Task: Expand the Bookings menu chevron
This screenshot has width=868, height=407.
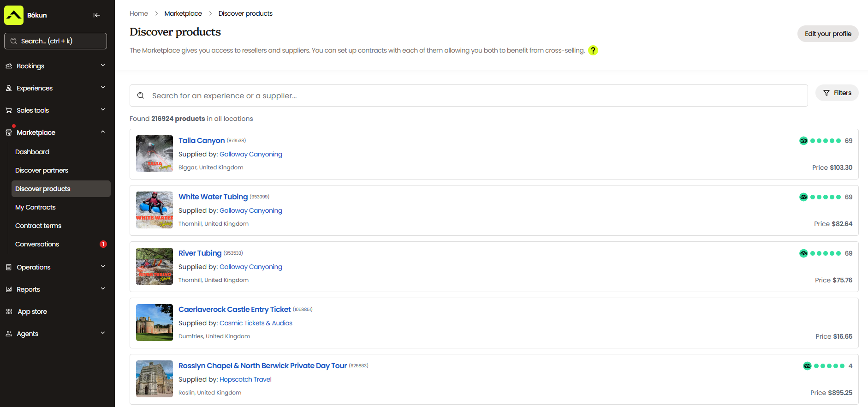Action: tap(103, 66)
